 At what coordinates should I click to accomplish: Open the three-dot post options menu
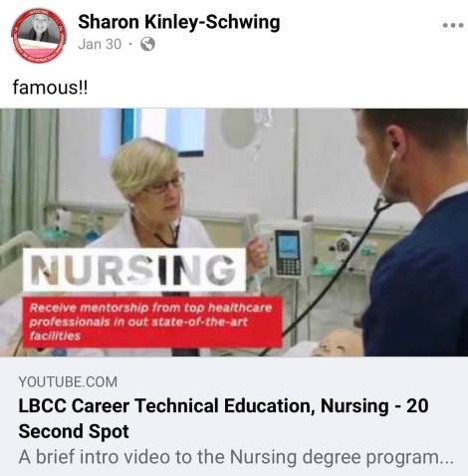click(x=453, y=25)
